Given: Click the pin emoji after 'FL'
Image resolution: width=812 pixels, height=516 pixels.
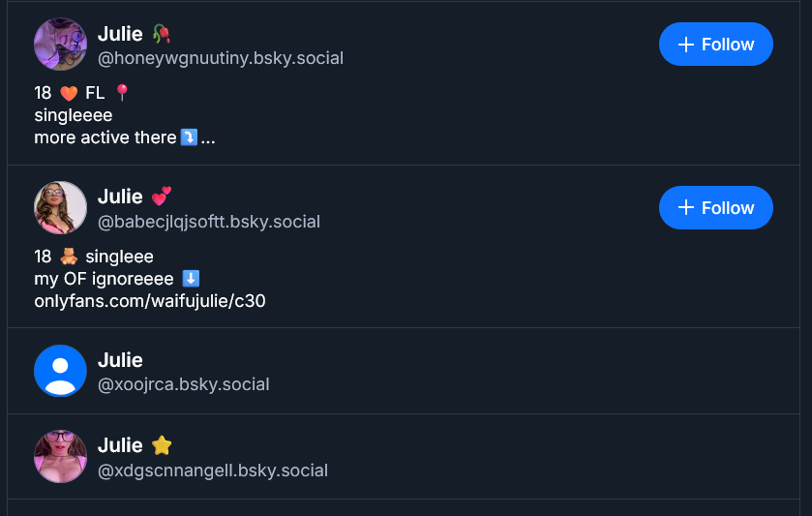Looking at the screenshot, I should click(122, 93).
